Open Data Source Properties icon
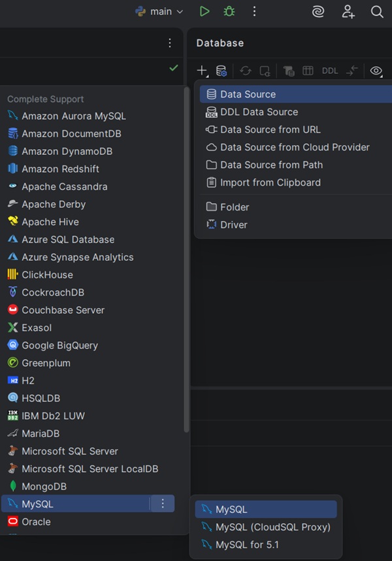The width and height of the screenshot is (392, 561). point(221,71)
